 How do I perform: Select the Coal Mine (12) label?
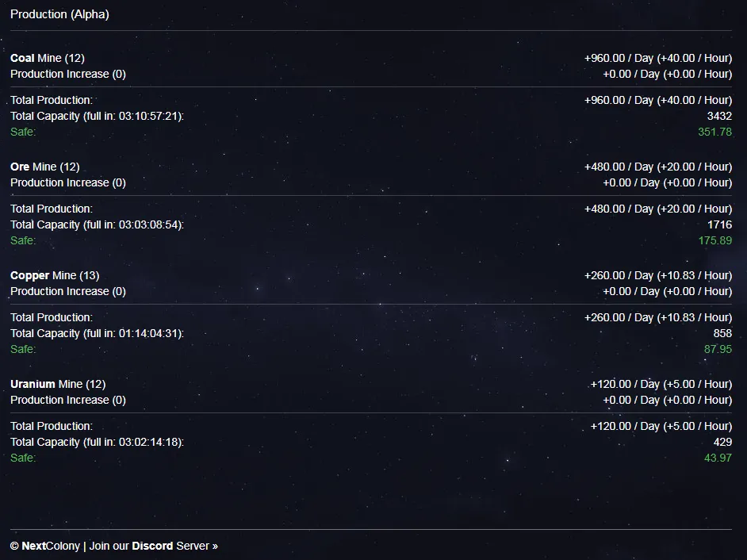click(x=47, y=58)
